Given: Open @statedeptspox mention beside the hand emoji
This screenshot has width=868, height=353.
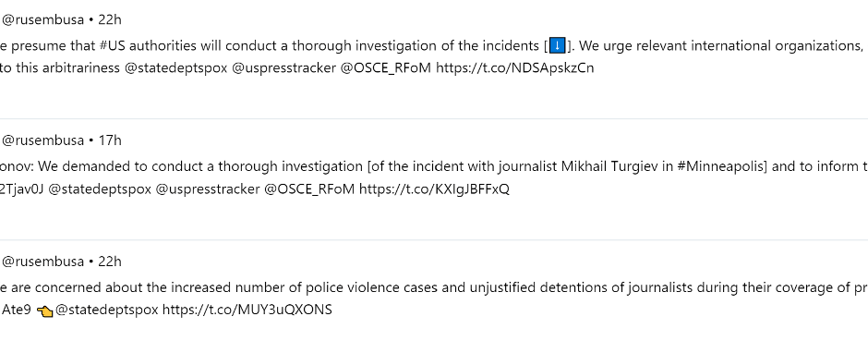Looking at the screenshot, I should click(107, 310).
